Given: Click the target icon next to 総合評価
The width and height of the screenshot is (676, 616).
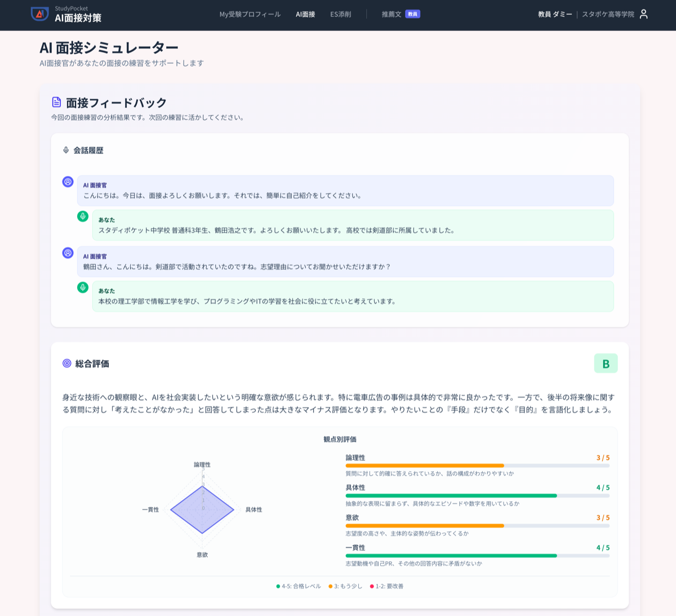Looking at the screenshot, I should coord(65,364).
